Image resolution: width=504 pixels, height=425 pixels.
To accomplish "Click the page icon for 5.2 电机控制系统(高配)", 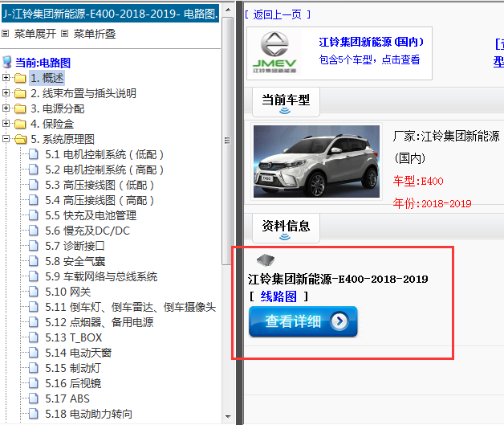I will tap(34, 170).
